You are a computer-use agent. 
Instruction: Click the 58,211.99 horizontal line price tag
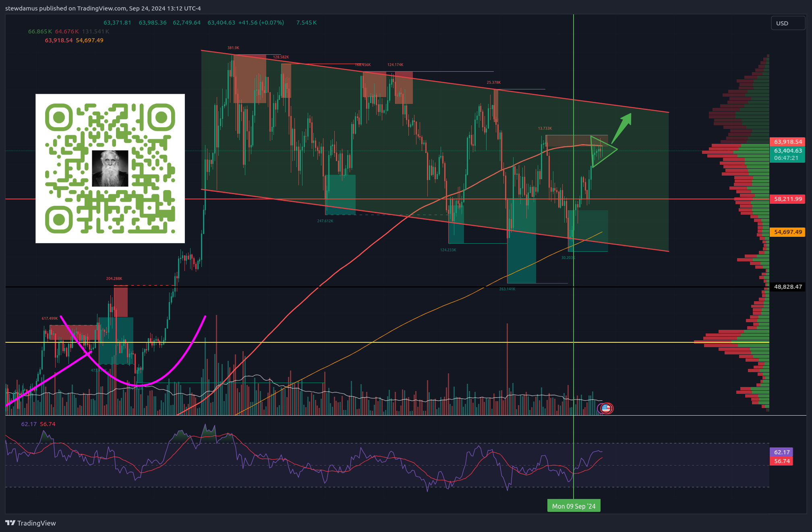tap(787, 199)
